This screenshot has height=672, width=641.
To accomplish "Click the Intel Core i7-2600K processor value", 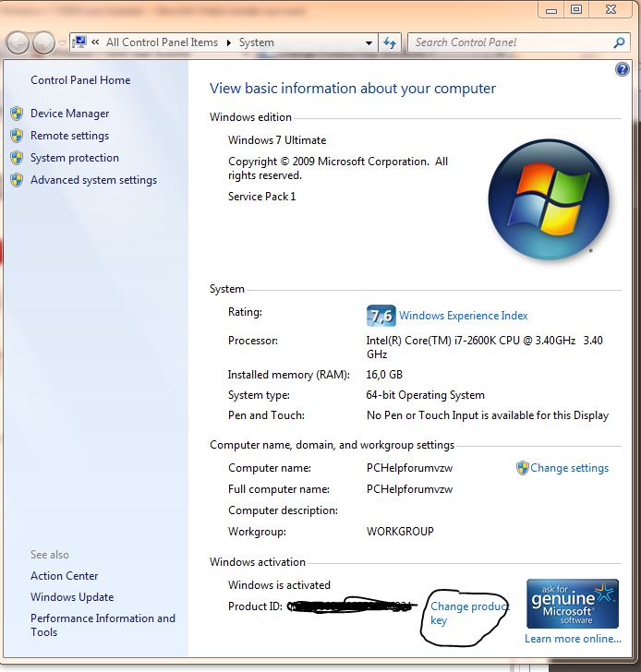I will [x=485, y=348].
